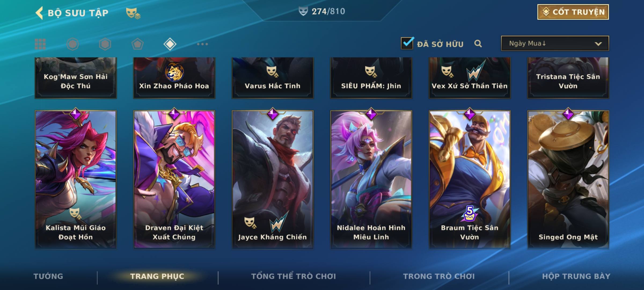Open the Ngày Mua sort dropdown
This screenshot has height=290, width=644.
click(555, 43)
